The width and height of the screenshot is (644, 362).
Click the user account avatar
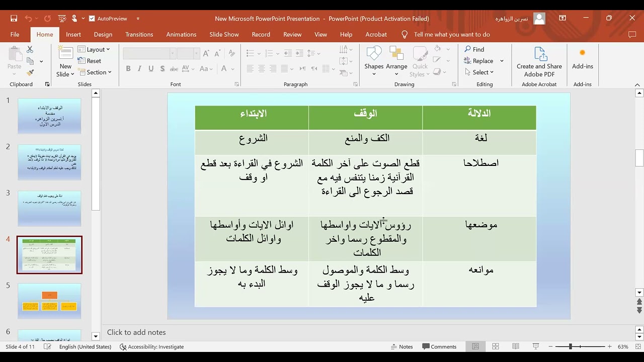tap(539, 19)
